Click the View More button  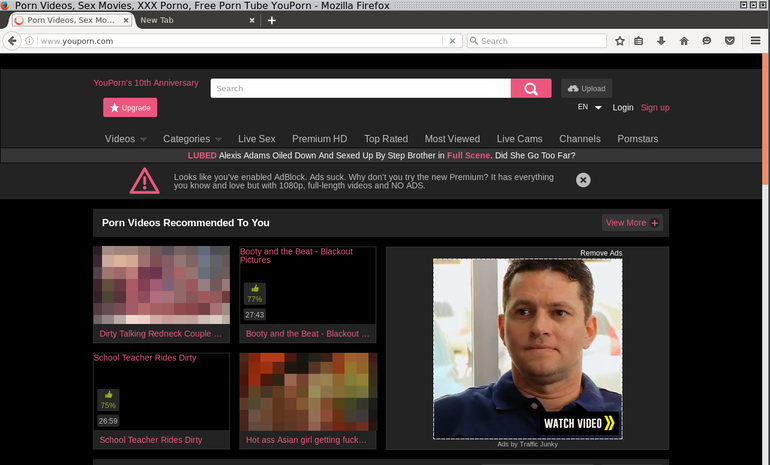coord(632,223)
